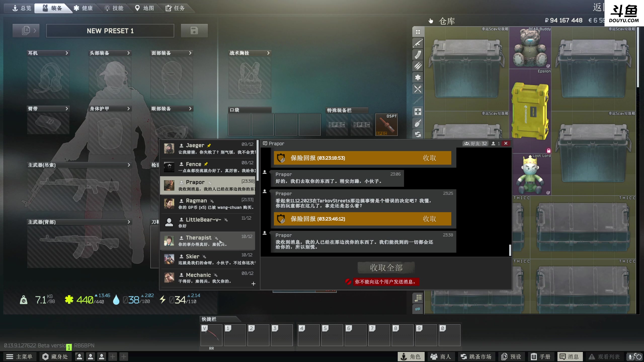Click the stash vertical scrollbar
The height and width of the screenshot is (362, 644).
[x=638, y=58]
